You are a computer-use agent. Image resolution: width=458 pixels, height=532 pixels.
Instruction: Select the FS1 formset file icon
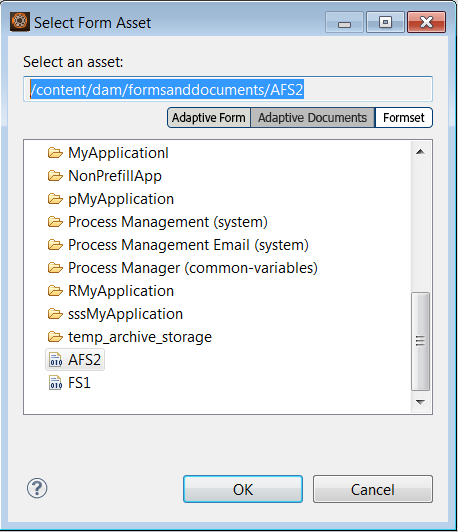[56, 383]
